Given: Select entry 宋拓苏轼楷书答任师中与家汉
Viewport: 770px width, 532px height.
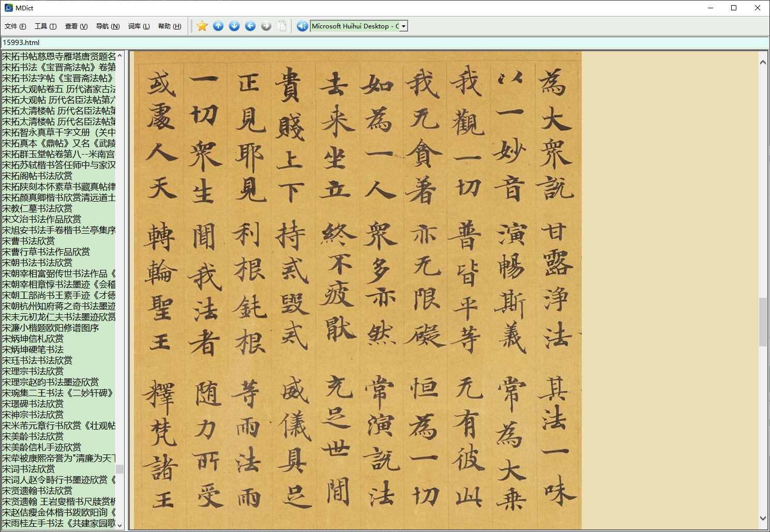Looking at the screenshot, I should [x=58, y=165].
